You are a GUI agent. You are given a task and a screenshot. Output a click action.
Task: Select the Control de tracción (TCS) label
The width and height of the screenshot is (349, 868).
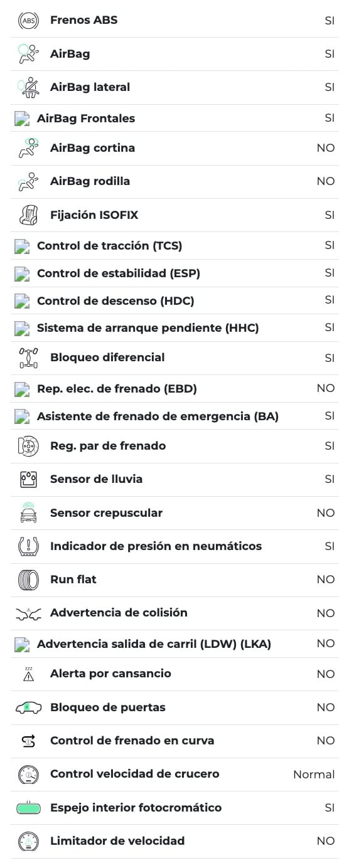click(x=110, y=246)
